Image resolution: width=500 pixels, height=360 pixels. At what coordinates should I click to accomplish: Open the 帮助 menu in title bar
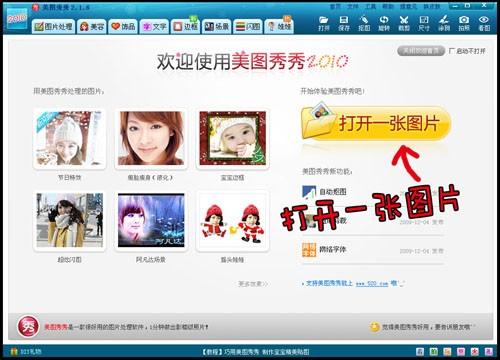click(388, 7)
